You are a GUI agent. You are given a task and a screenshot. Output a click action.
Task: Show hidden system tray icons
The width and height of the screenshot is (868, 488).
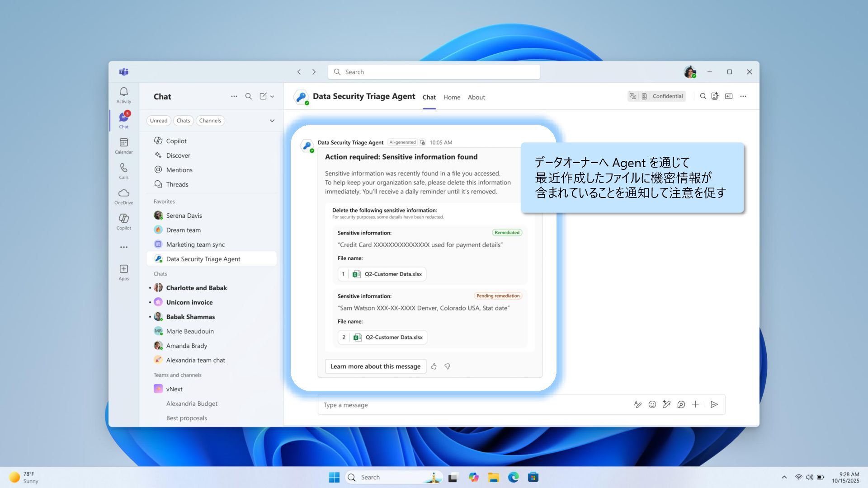pos(784,477)
